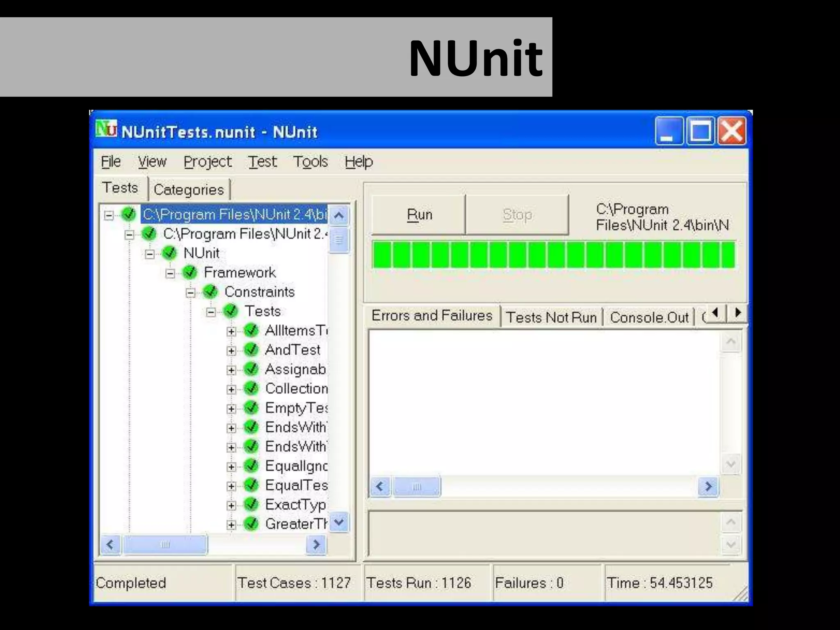Select the Collection tree item
840x630 pixels.
point(297,388)
